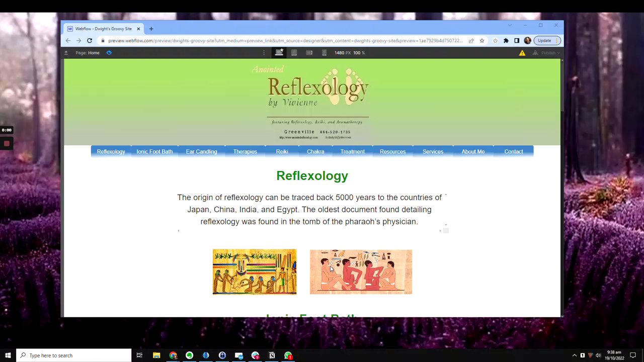Screen dimensions: 644x362
Task: Go to the Contact nav link
Action: pos(514,151)
